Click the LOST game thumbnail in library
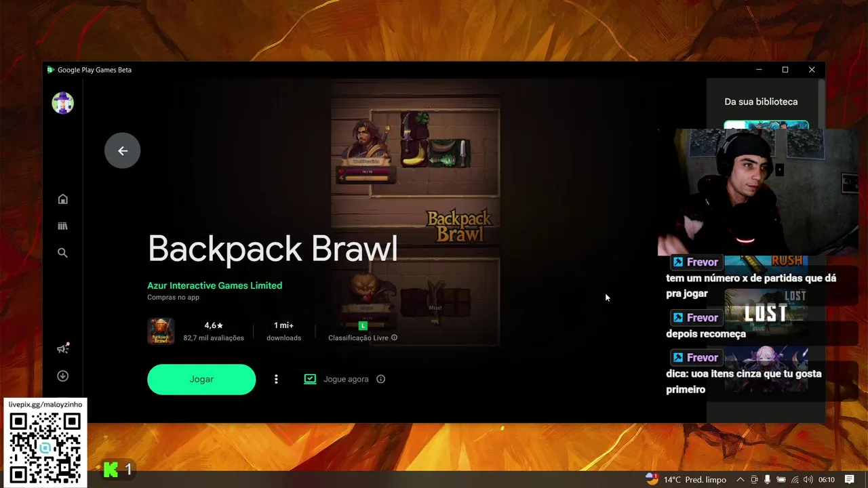 (766, 312)
